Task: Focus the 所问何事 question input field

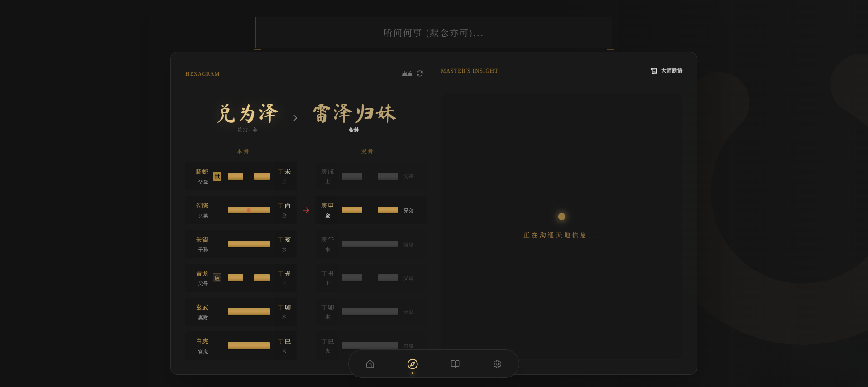Action: point(433,33)
